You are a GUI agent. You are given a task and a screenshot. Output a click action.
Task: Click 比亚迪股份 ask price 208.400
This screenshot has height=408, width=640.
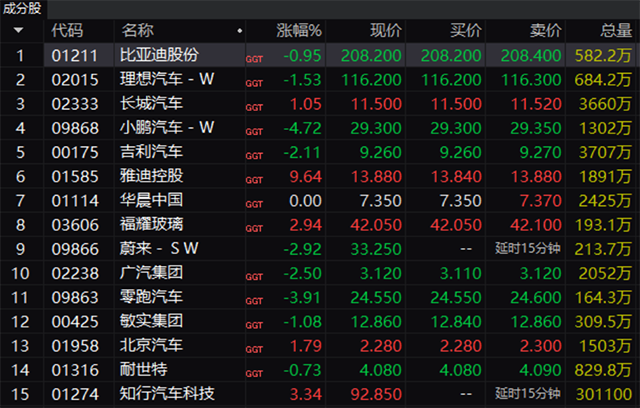(x=531, y=56)
